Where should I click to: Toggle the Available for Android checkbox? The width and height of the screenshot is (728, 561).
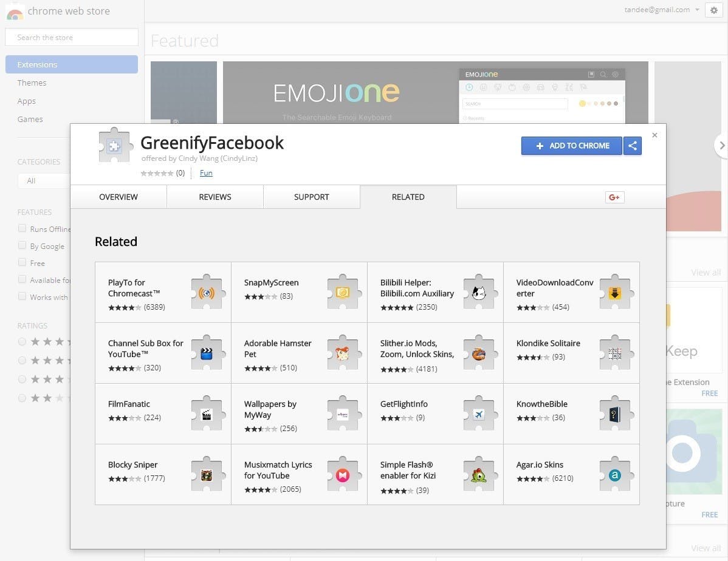(x=22, y=279)
